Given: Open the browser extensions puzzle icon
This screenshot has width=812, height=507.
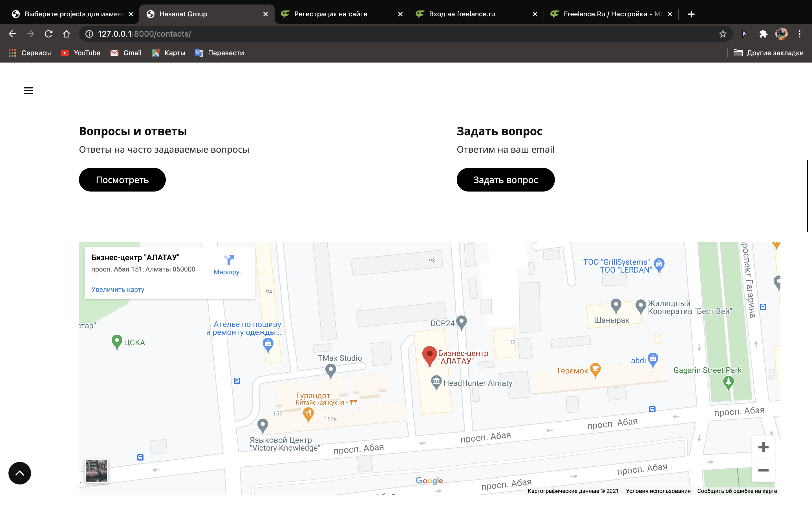Looking at the screenshot, I should pyautogui.click(x=763, y=34).
